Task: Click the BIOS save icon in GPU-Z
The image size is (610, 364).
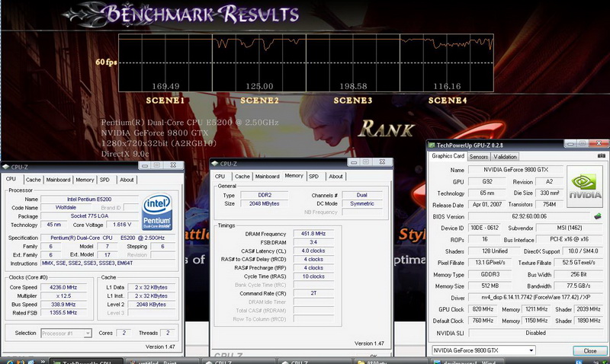Action: (598, 216)
